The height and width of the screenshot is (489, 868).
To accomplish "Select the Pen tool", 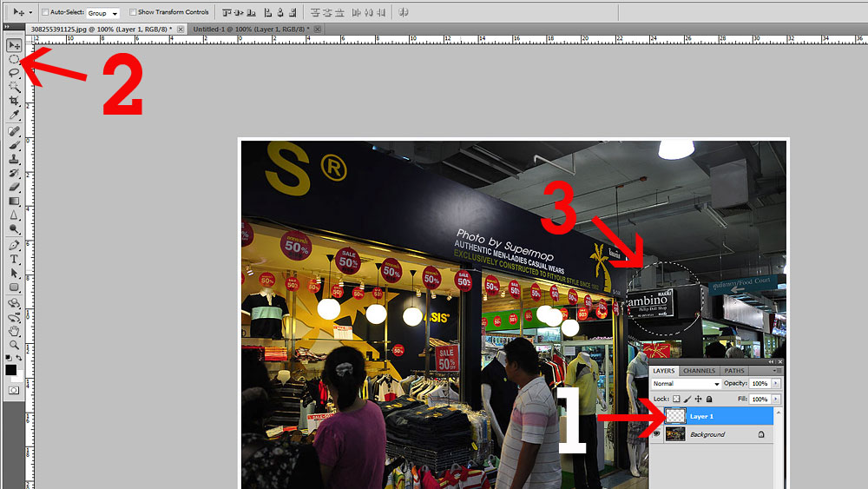I will (x=14, y=245).
